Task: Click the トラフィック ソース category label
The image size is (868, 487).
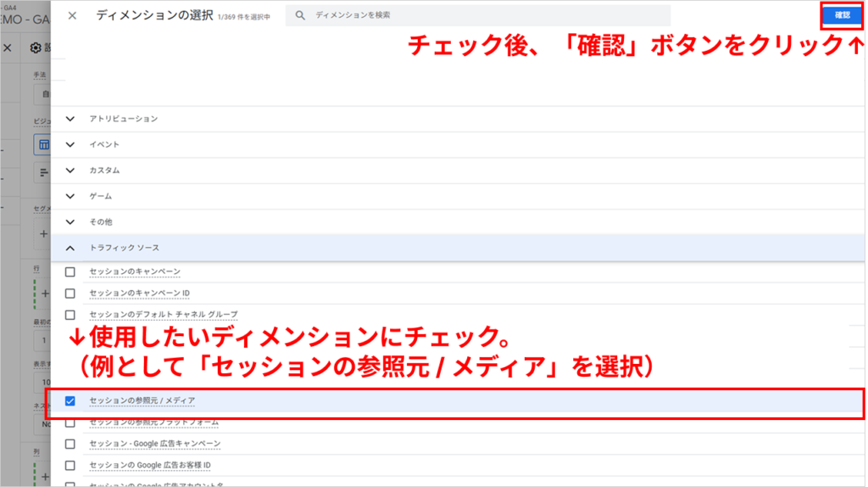Action: (125, 248)
